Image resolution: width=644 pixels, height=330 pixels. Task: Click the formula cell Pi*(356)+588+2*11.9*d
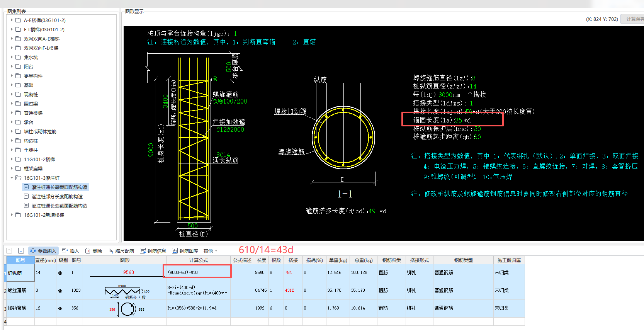pos(198,308)
